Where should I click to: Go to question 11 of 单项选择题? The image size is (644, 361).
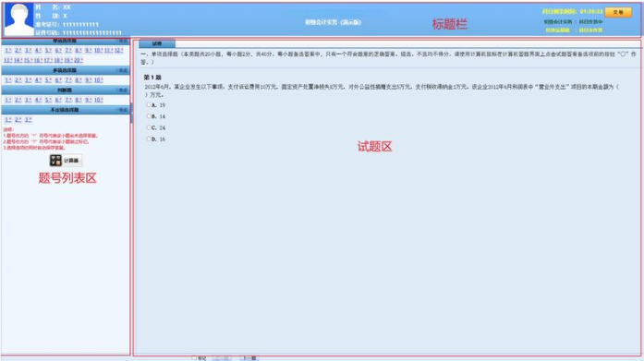(108, 51)
